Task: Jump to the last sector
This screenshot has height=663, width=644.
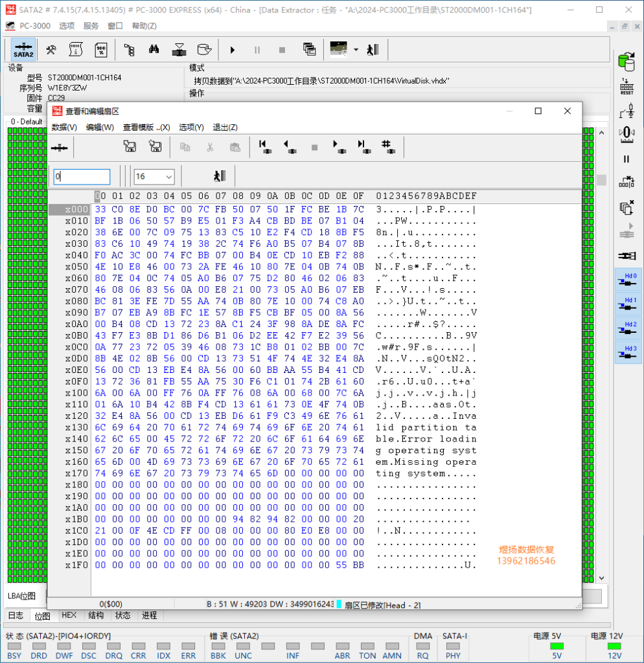Action: coord(363,147)
